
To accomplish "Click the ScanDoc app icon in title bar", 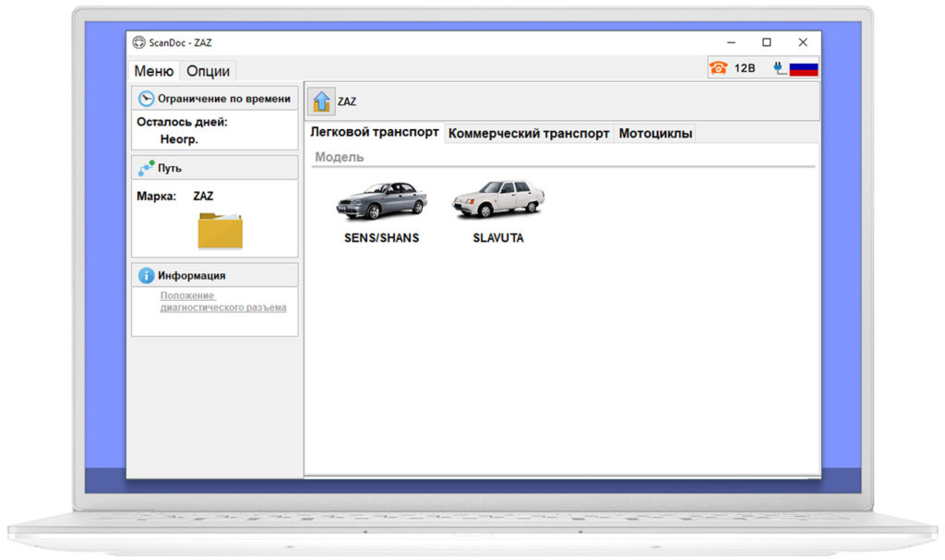I will [x=138, y=42].
